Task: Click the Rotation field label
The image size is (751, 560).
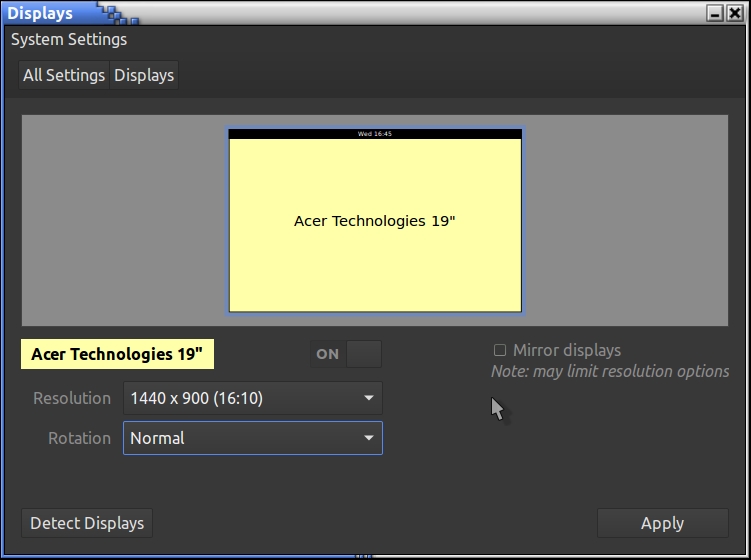Action: pos(79,438)
